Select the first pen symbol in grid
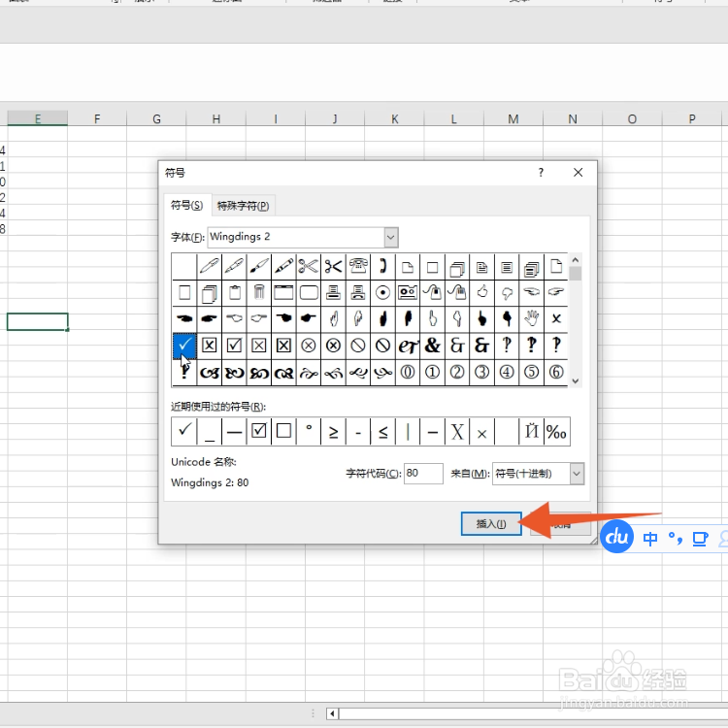 point(210,267)
